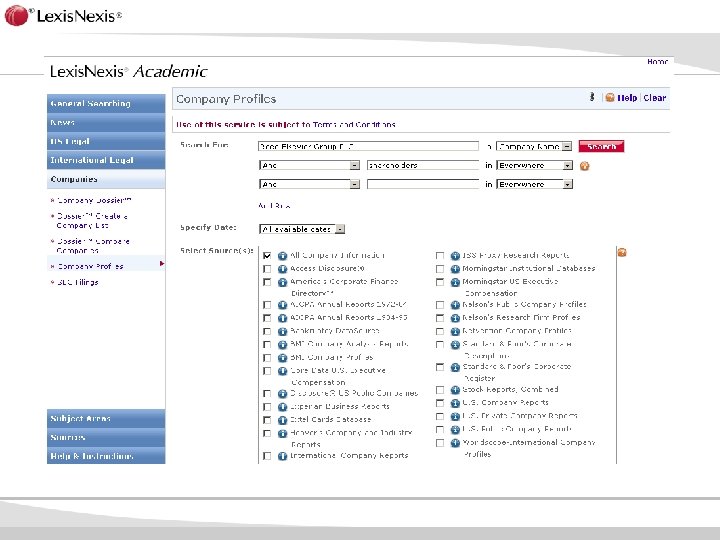
Task: Open General Searching sidebar tab
Action: click(x=106, y=104)
